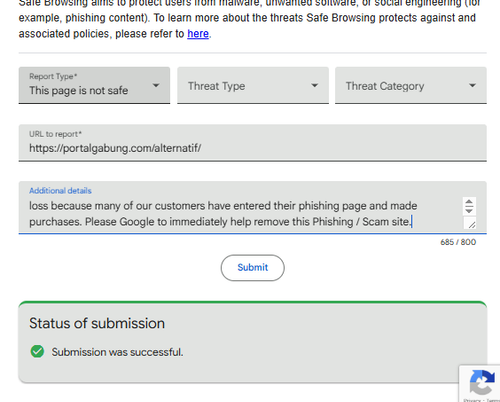500x402 pixels.
Task: Expand the Threat Category dropdown
Action: pyautogui.click(x=411, y=85)
